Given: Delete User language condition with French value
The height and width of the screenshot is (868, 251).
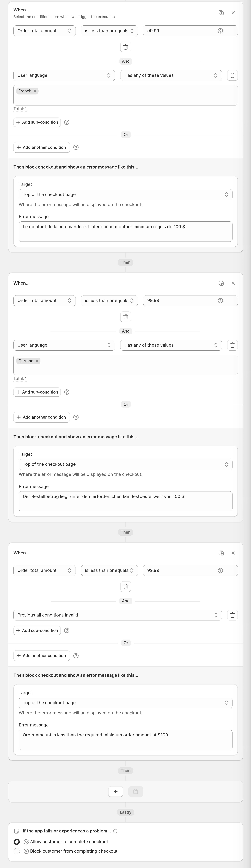Looking at the screenshot, I should (232, 75).
